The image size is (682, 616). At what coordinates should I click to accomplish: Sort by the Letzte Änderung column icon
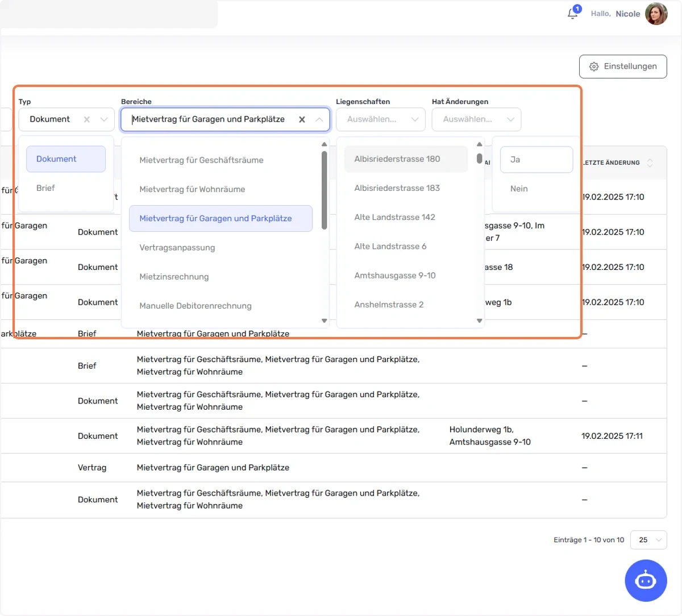(650, 163)
